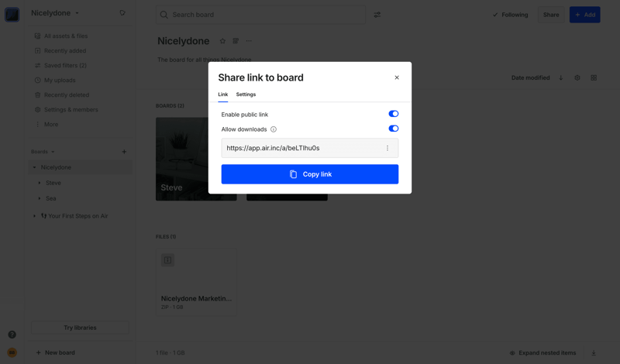Click the Share button in top bar
The width and height of the screenshot is (620, 364).
(x=551, y=15)
